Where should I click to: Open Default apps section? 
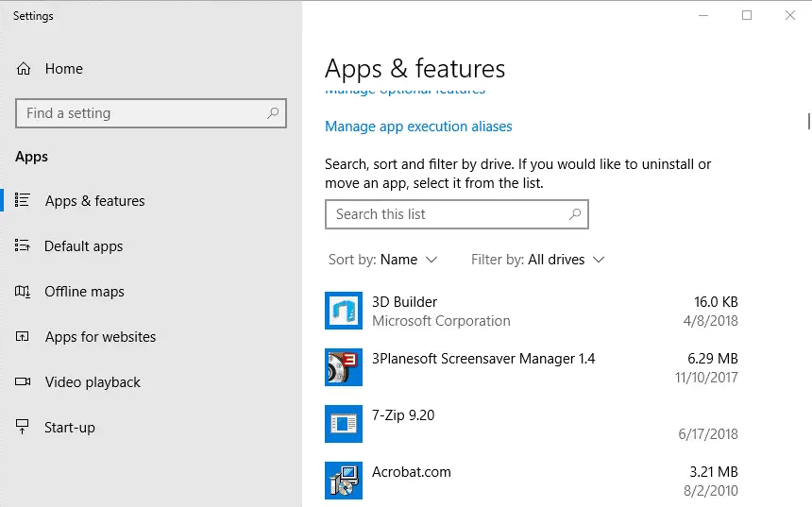tap(84, 246)
